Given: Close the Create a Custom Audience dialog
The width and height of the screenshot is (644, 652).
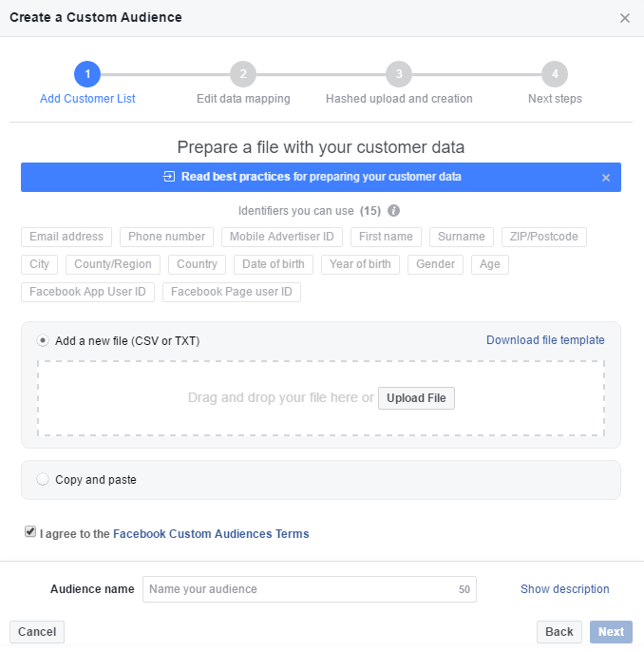Looking at the screenshot, I should [x=624, y=18].
